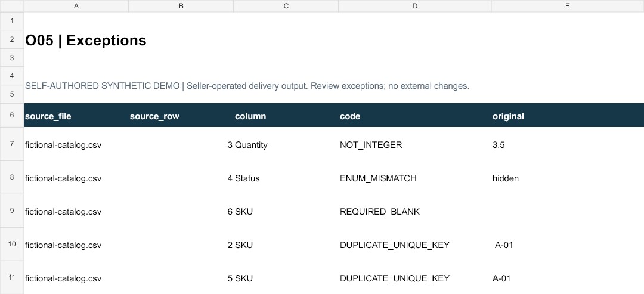Select row 7 header

click(12, 144)
